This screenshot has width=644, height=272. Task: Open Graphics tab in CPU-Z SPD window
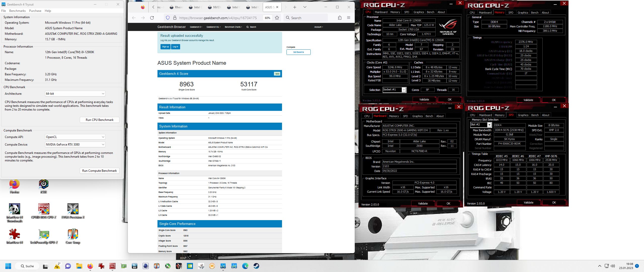coord(523,115)
